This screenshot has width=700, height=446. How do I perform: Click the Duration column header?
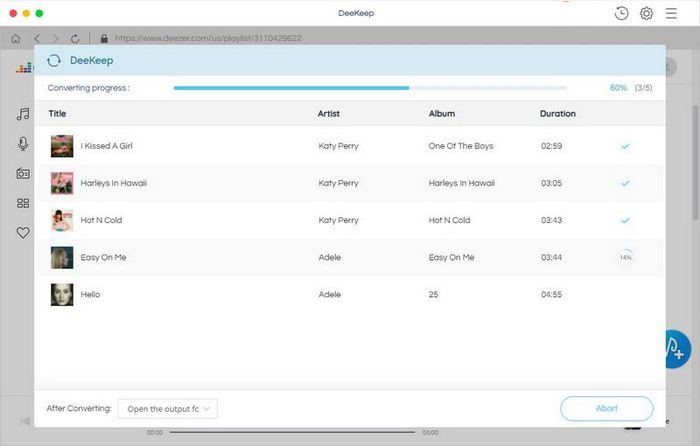558,114
